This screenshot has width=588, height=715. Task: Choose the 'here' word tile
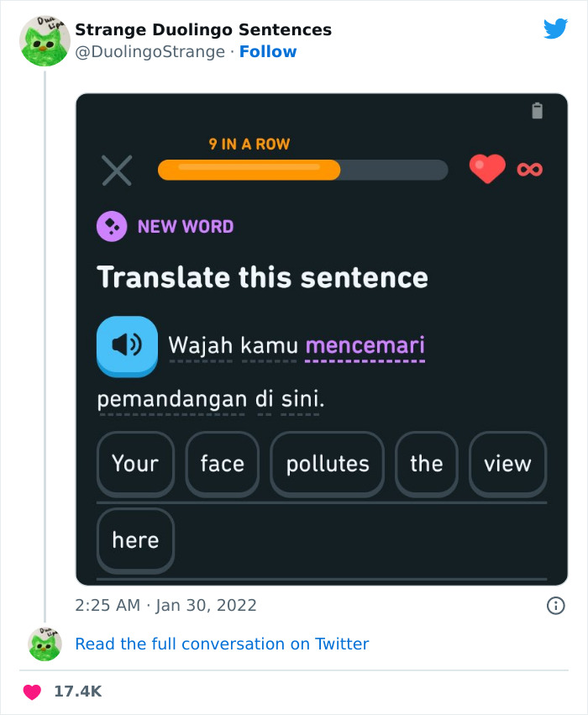click(135, 540)
